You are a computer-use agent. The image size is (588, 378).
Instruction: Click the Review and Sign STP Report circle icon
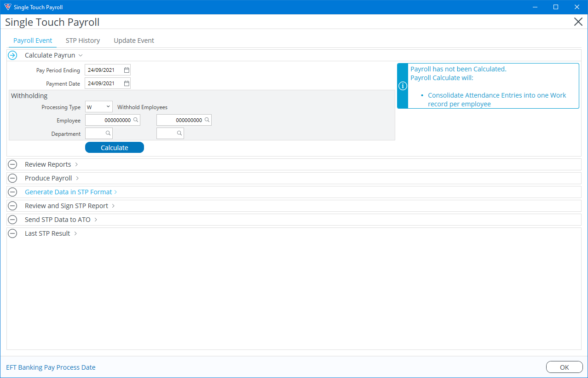[x=13, y=206]
